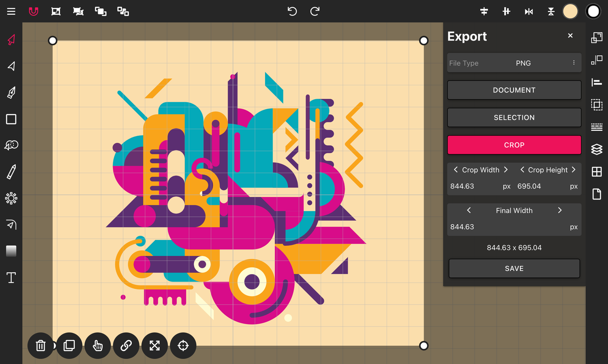Select the Pen tool
The height and width of the screenshot is (364, 608).
tap(11, 92)
